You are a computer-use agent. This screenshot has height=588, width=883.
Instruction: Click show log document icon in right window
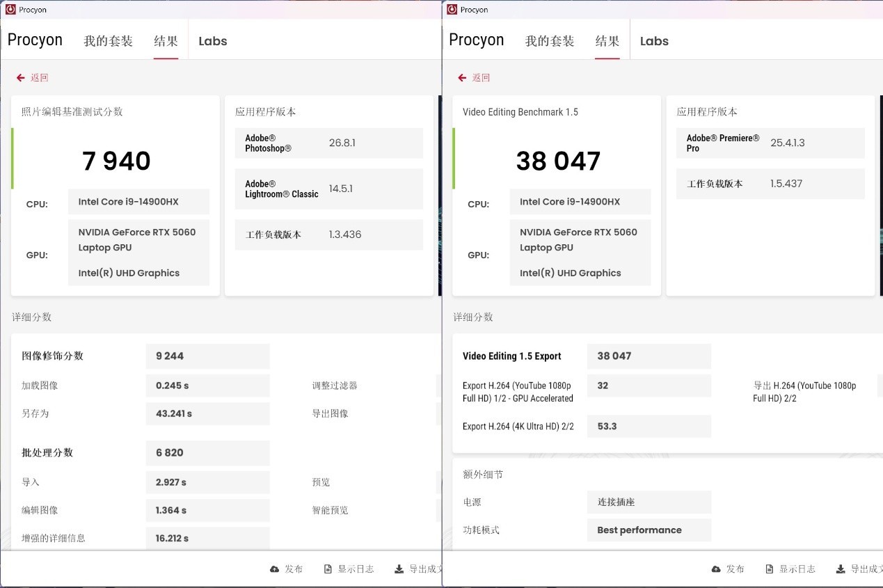pyautogui.click(x=770, y=569)
